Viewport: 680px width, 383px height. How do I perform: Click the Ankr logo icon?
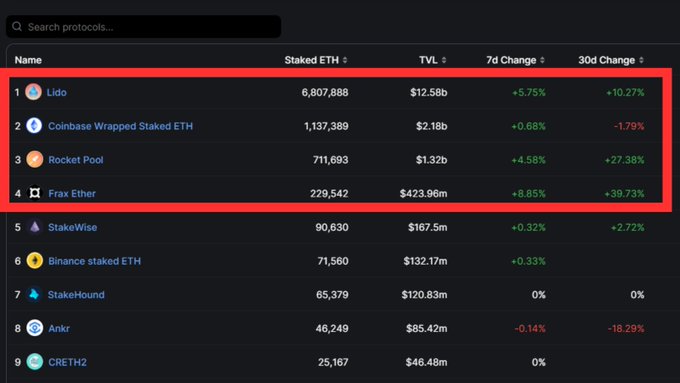35,328
